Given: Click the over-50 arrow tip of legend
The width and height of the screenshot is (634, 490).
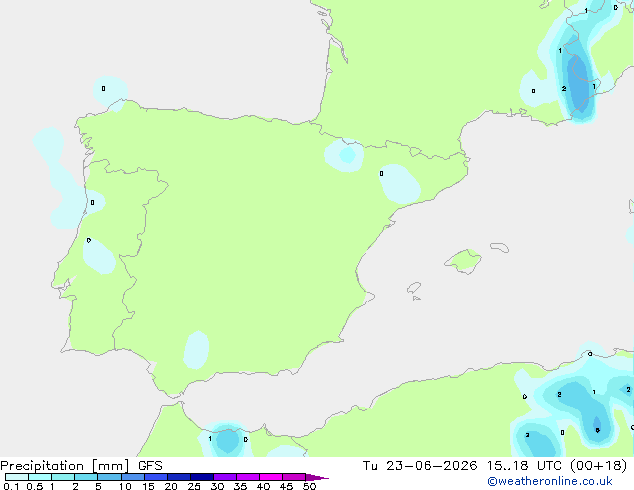Looking at the screenshot, I should (x=317, y=477).
